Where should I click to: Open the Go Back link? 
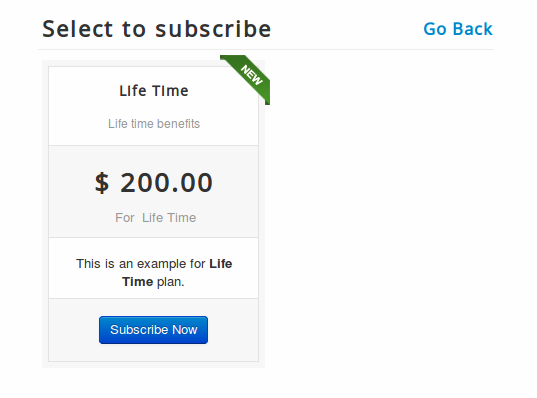coord(458,29)
